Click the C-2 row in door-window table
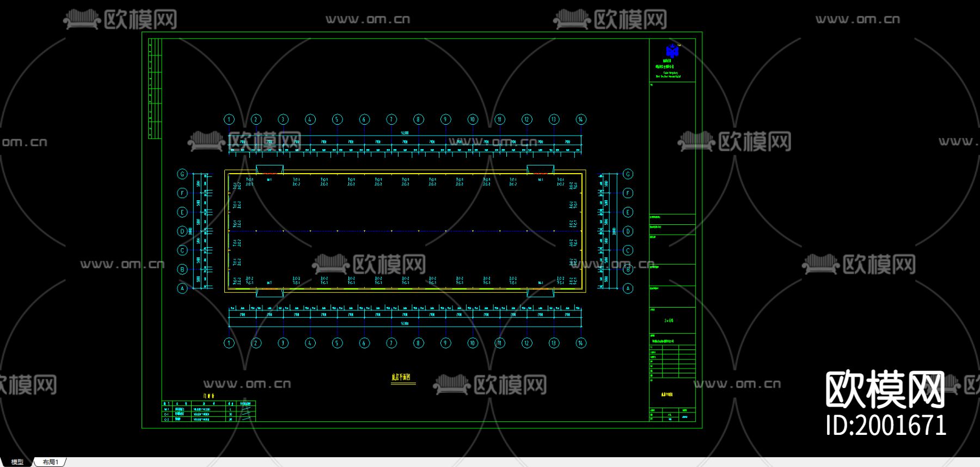 coord(209,419)
